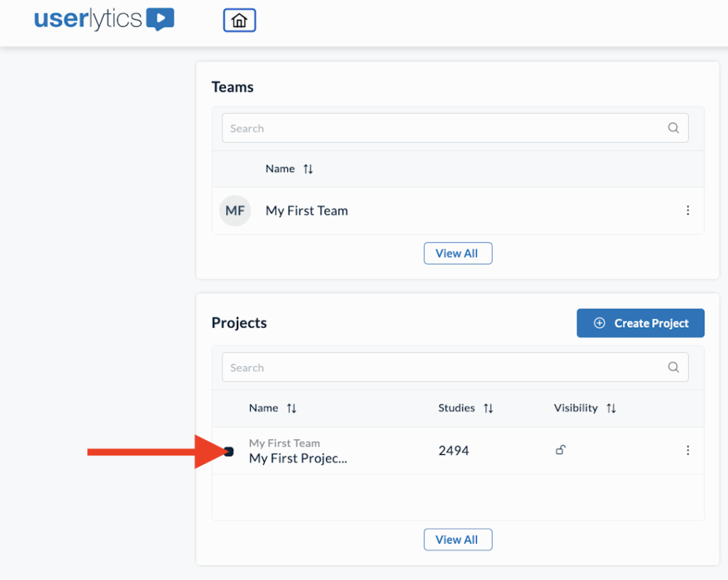
Task: Click the Teams search input field
Action: [x=427, y=128]
